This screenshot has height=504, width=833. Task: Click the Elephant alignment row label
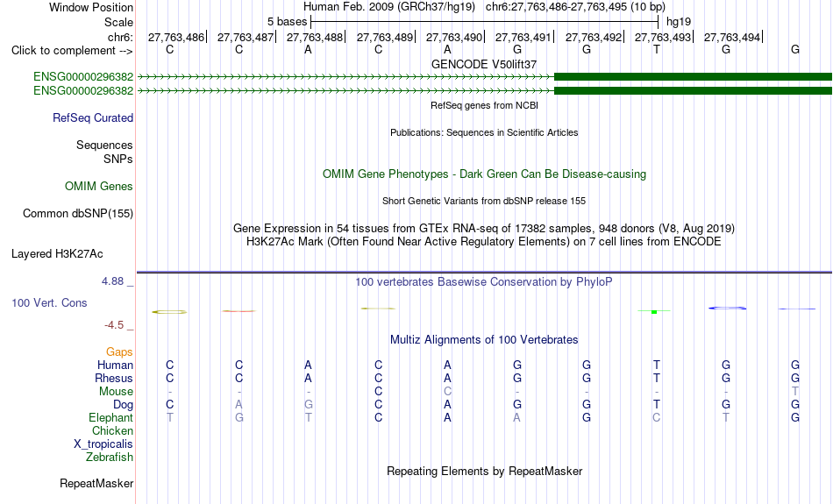(110, 417)
